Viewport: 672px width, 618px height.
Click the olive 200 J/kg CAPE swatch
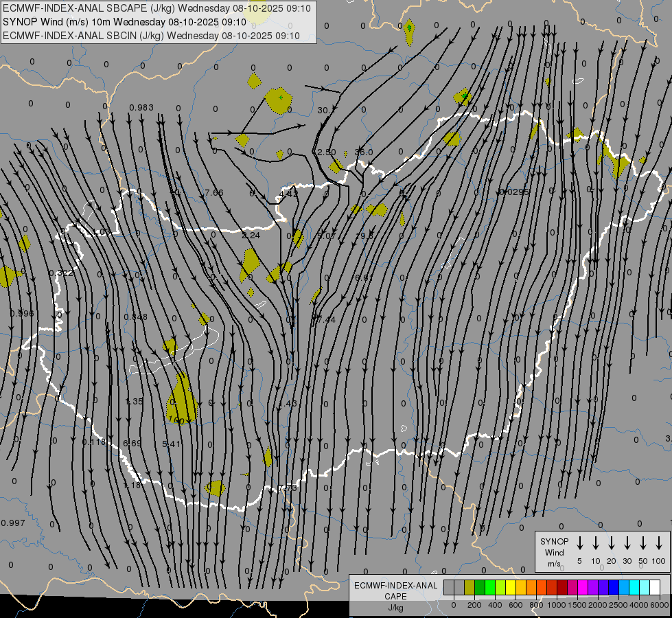470,588
